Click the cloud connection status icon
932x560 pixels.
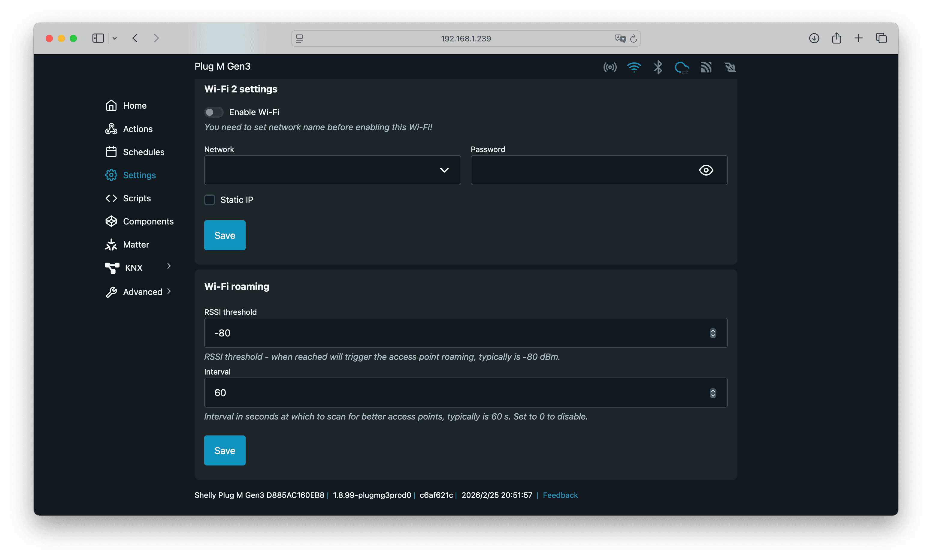coord(682,68)
